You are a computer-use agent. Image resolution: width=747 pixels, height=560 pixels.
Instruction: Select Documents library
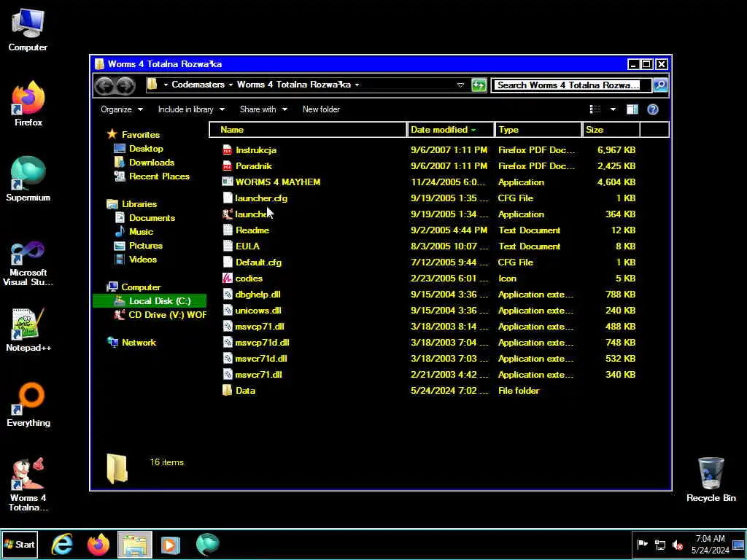click(x=152, y=217)
